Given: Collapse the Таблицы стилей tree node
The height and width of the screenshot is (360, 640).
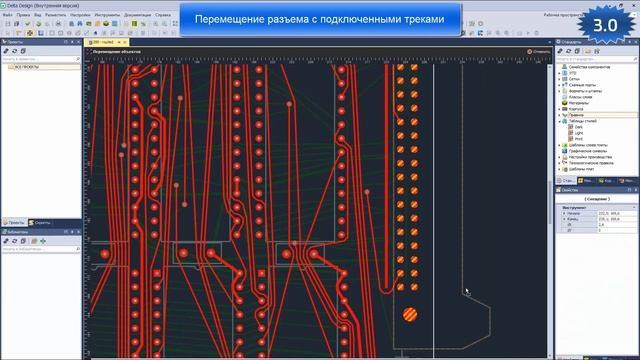Looking at the screenshot, I should pyautogui.click(x=560, y=121).
